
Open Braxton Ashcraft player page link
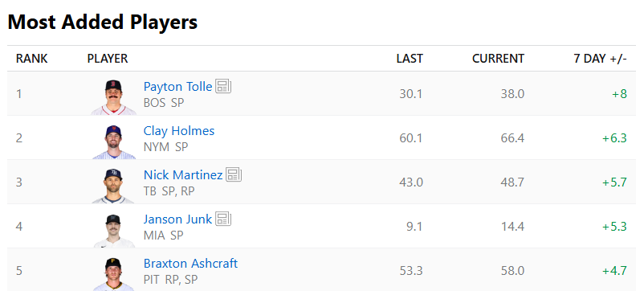tap(190, 263)
